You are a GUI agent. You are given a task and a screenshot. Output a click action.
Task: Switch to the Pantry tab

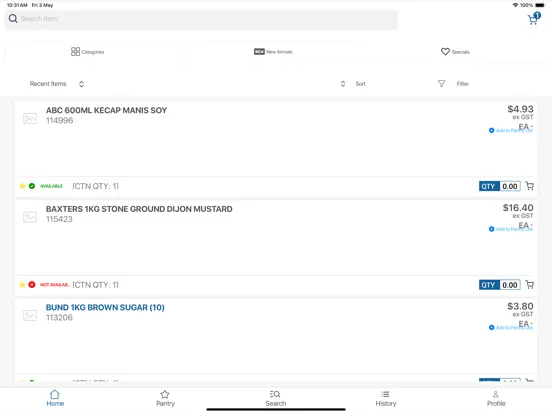pyautogui.click(x=165, y=398)
